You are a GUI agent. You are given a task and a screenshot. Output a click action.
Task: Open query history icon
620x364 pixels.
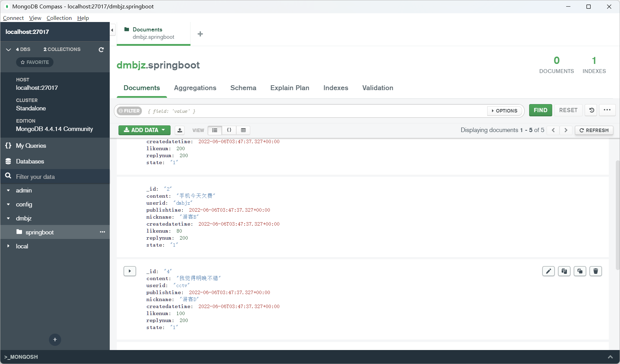click(591, 110)
